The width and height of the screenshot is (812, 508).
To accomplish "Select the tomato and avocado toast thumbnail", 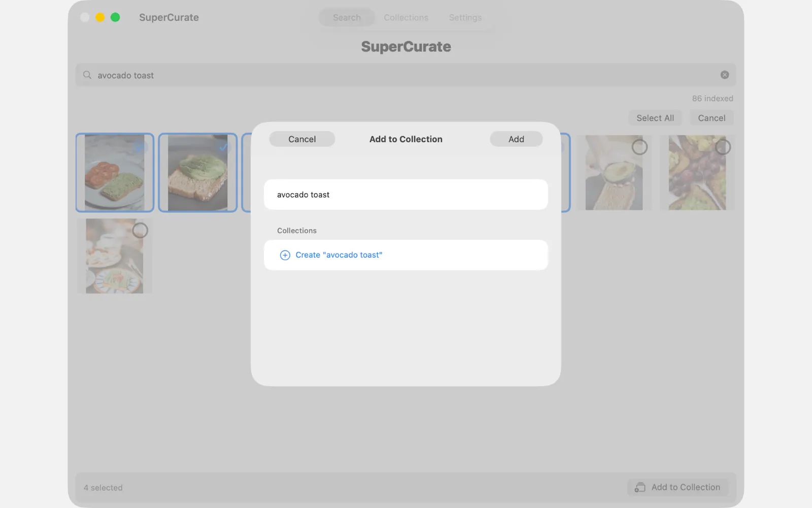I will click(x=115, y=173).
